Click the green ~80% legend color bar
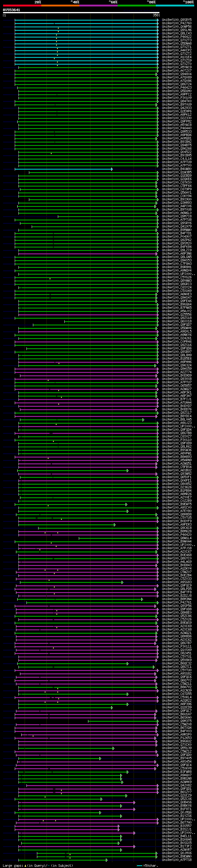 click(x=137, y=6)
